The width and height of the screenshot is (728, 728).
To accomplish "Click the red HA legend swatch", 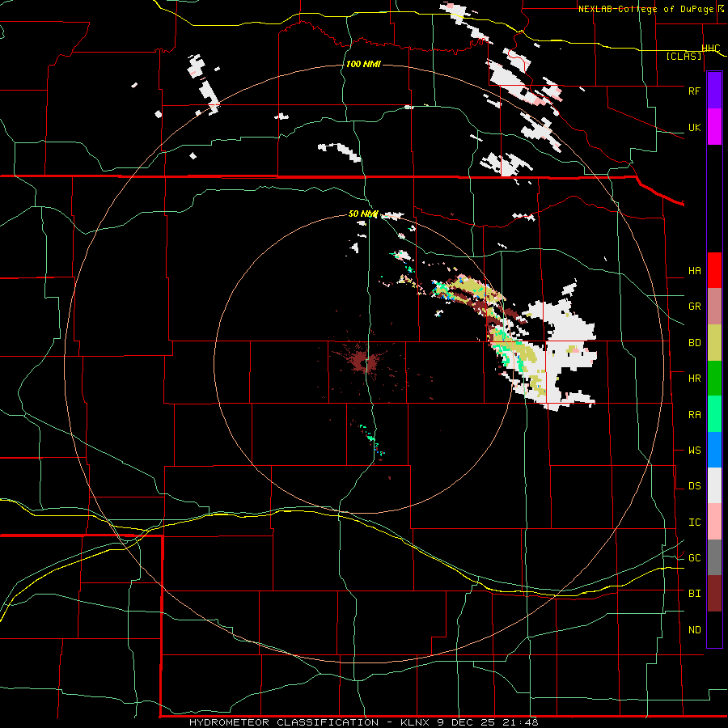I will click(714, 270).
